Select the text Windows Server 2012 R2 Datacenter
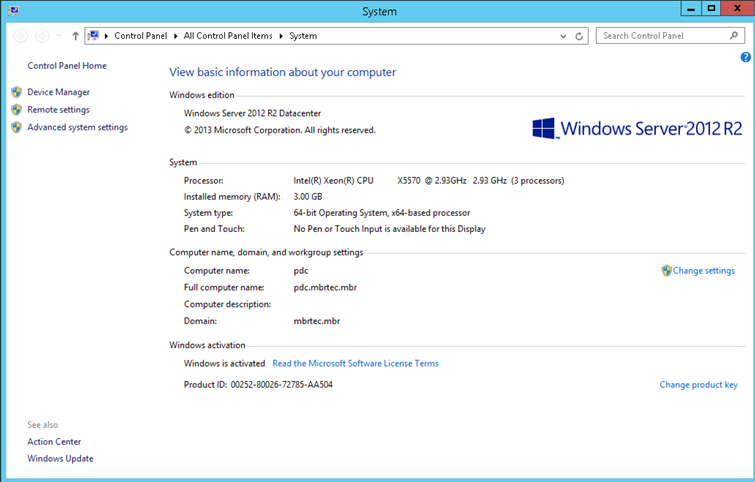This screenshot has width=755, height=482. coord(252,113)
